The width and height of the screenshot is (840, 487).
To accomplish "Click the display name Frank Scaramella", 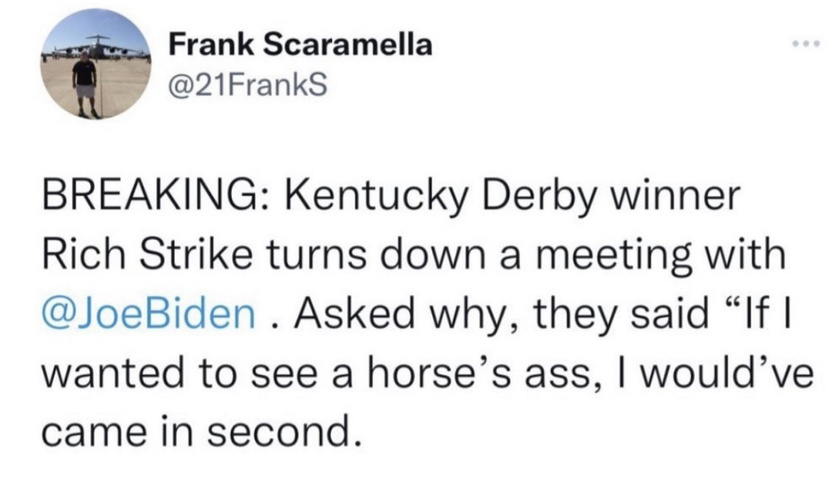I will (x=301, y=44).
